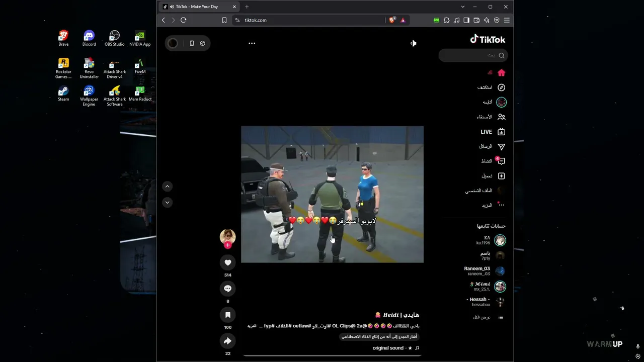
Task: Open the Brave Wallet icon
Action: click(x=476, y=20)
